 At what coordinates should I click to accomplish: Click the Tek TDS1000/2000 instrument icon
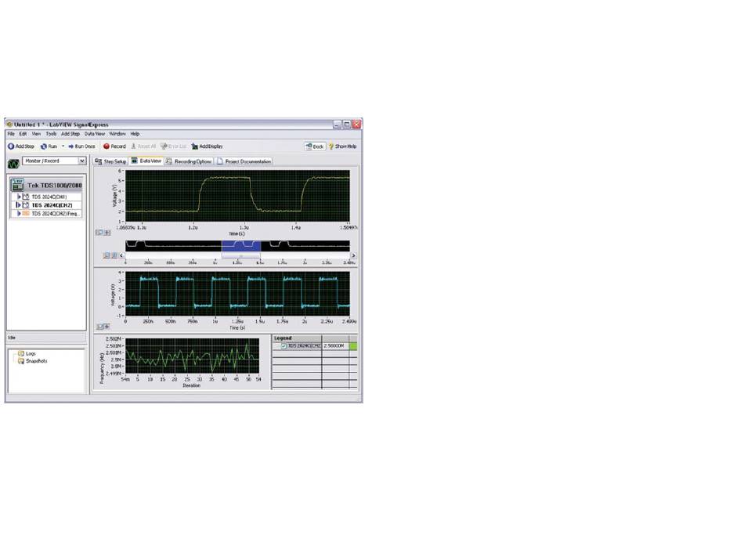[x=17, y=185]
